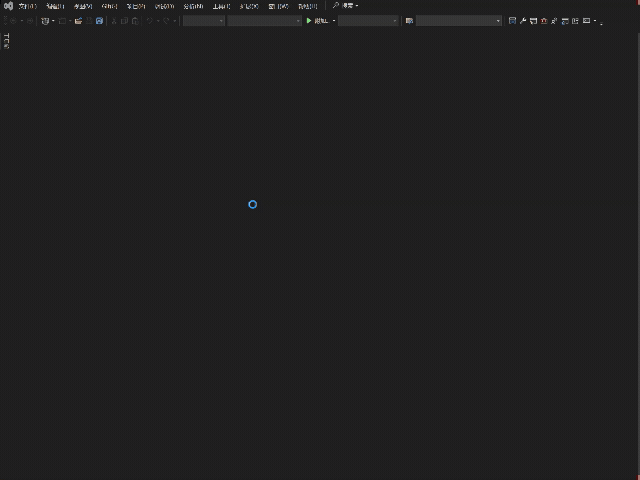Screen dimensions: 640x480
Task: Click the second-from-last window icon in the toolbar
Action: click(x=575, y=21)
